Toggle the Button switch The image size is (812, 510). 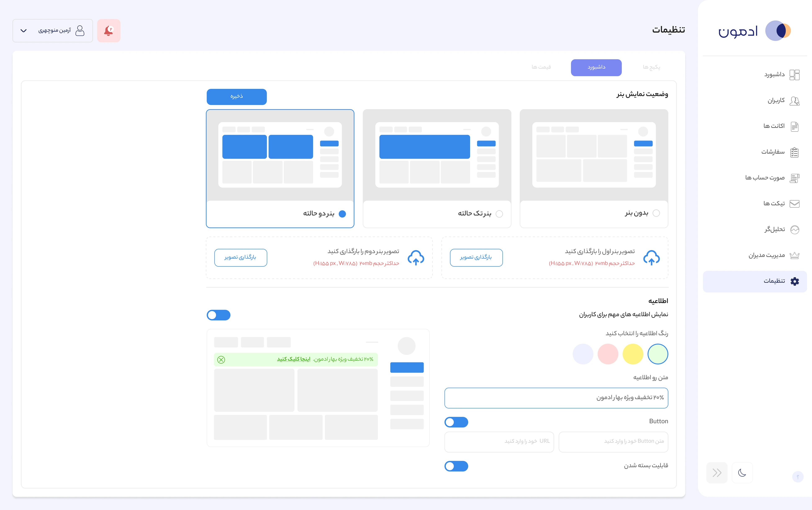pos(456,422)
